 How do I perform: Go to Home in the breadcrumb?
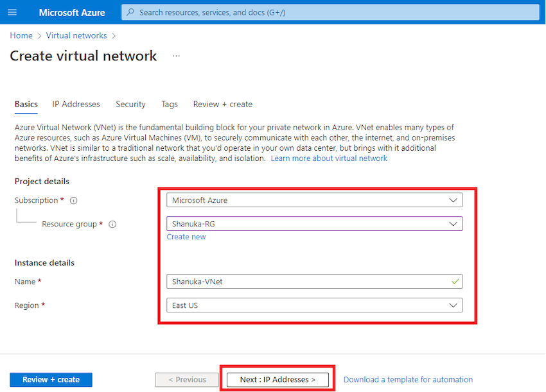tap(21, 36)
